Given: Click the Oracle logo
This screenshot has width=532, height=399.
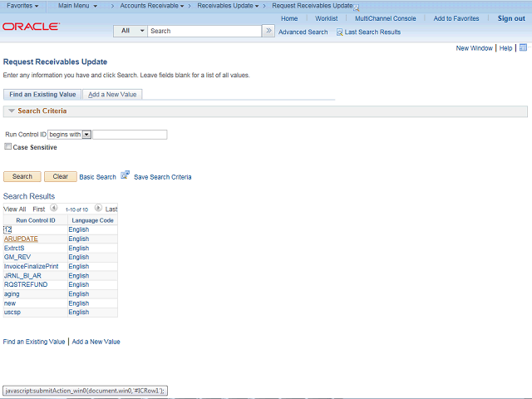Looking at the screenshot, I should tap(32, 27).
